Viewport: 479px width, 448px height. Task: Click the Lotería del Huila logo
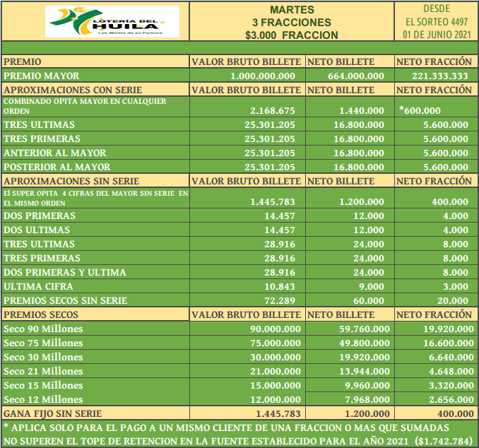point(112,21)
